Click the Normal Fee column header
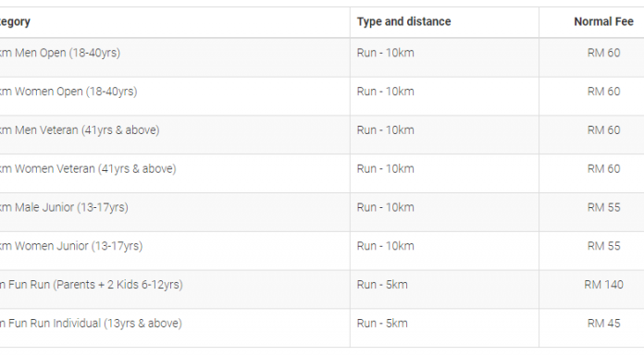The image size is (644, 356). tap(603, 22)
